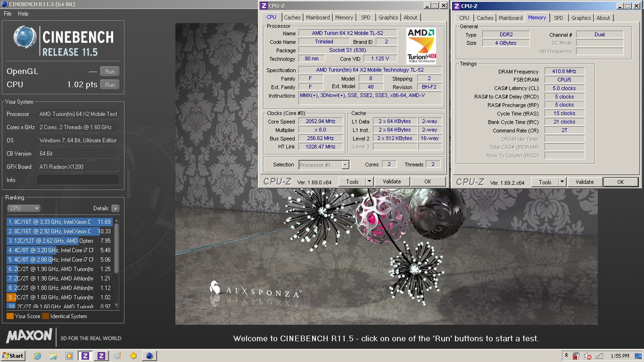Open Mainboard tab in right CPU-Z window
This screenshot has width=644, height=362.
click(511, 18)
